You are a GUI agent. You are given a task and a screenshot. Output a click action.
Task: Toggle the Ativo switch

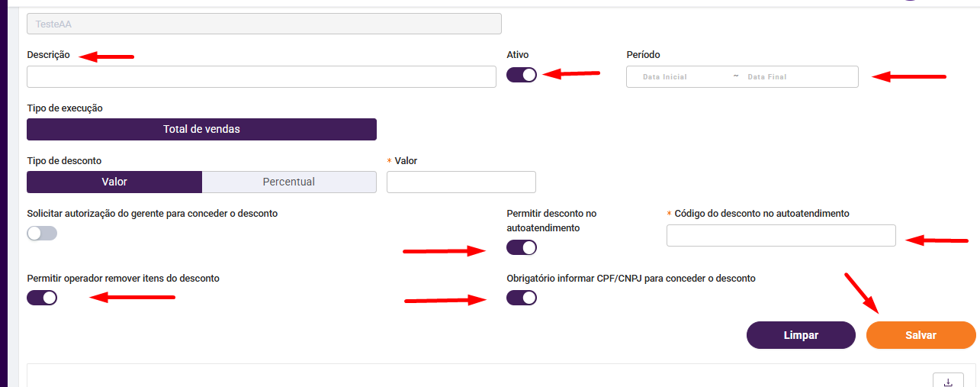point(522,75)
